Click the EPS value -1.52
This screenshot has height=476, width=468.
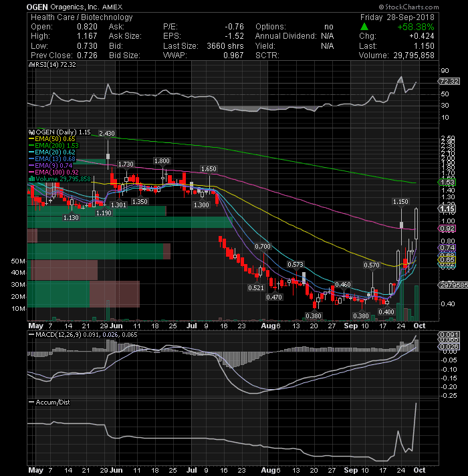(x=234, y=36)
